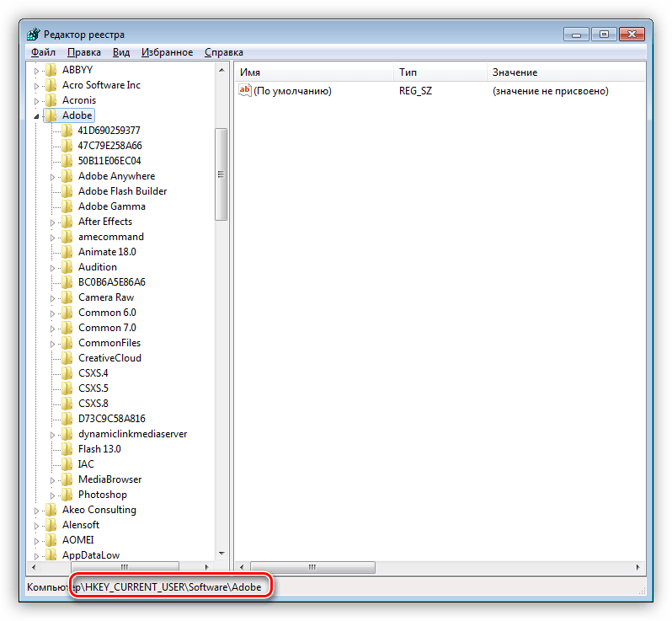Viewport: 672px width, 621px height.
Task: Click the values pane scroll right arrow
Action: click(638, 567)
